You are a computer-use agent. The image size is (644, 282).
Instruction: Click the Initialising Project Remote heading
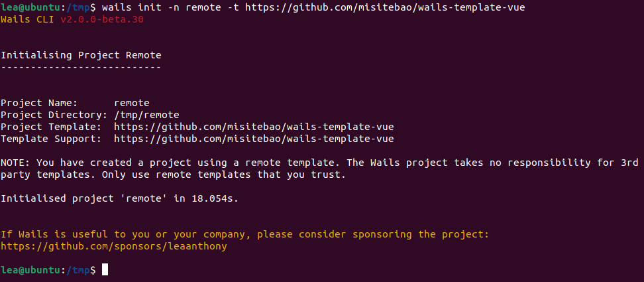(81, 55)
